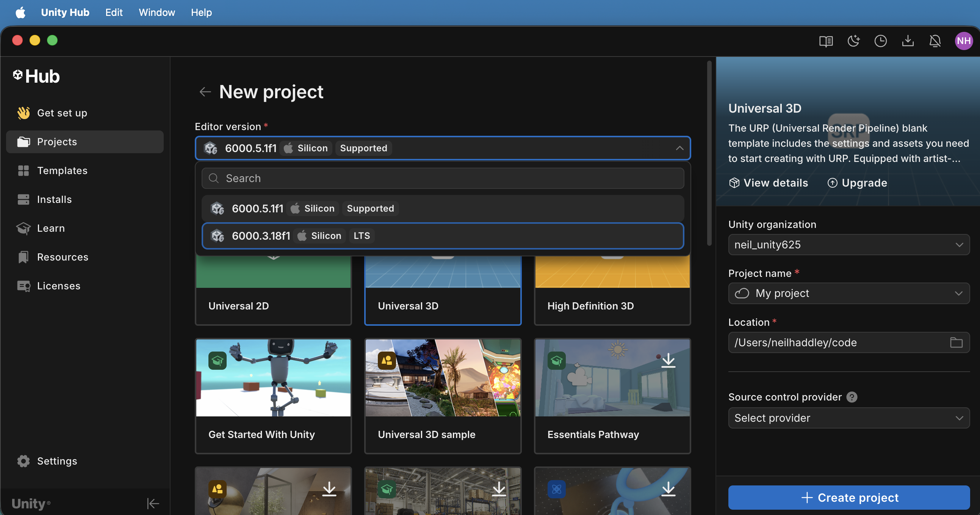Select the Universal 2D template
Screen dimensions: 980x515
(273, 290)
